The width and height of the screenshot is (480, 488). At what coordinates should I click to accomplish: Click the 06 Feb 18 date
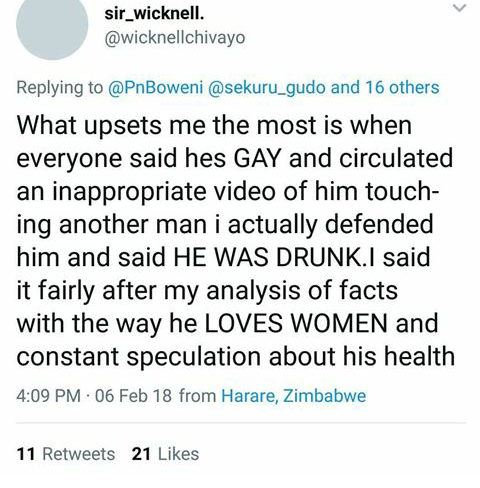pyautogui.click(x=133, y=396)
